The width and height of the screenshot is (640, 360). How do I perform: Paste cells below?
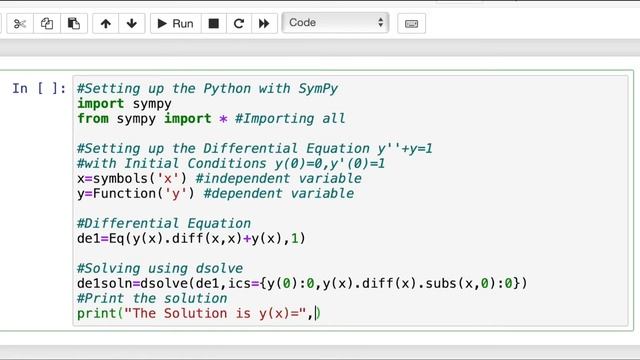pyautogui.click(x=74, y=24)
